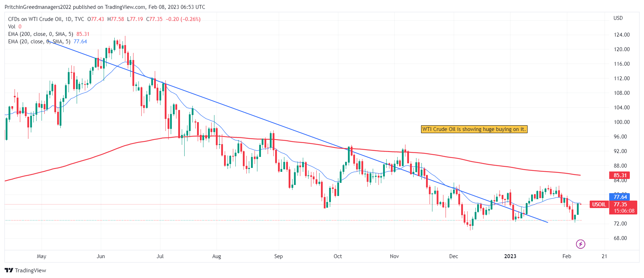The image size is (644, 278).
Task: Click the Oct label on time axis
Action: [338, 256]
